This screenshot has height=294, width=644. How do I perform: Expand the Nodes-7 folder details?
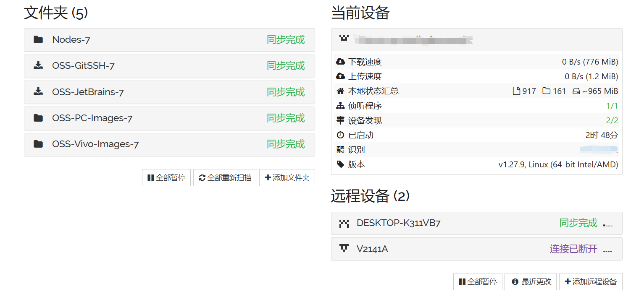pyautogui.click(x=168, y=39)
